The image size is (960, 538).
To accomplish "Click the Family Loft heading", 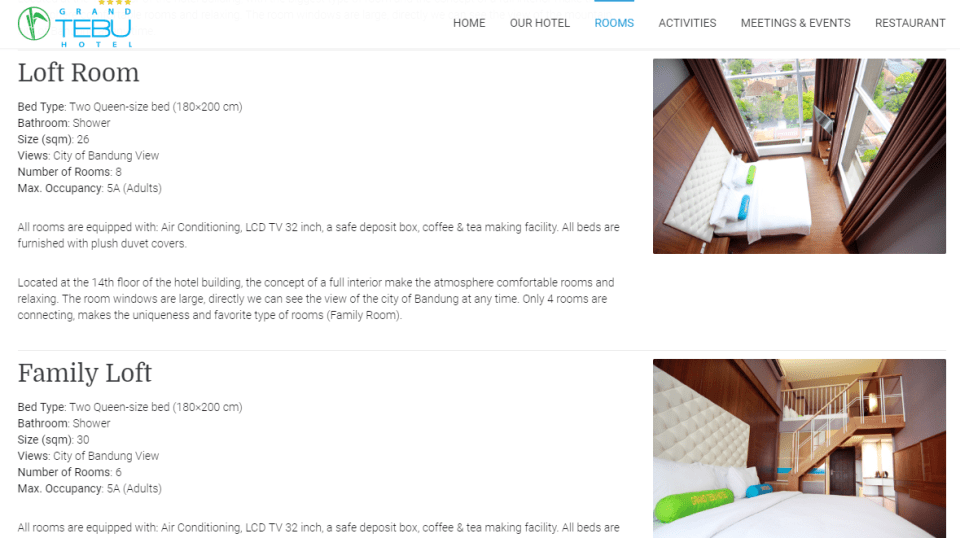I will point(84,373).
